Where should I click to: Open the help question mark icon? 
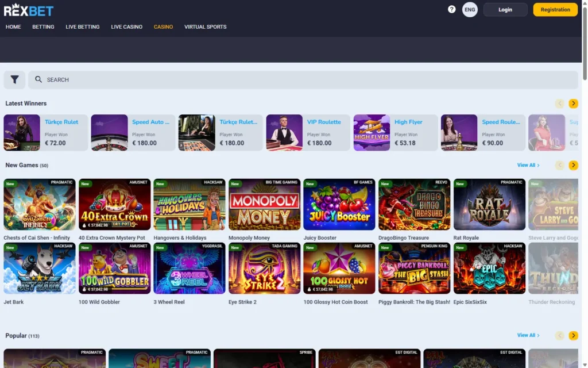[x=451, y=9]
